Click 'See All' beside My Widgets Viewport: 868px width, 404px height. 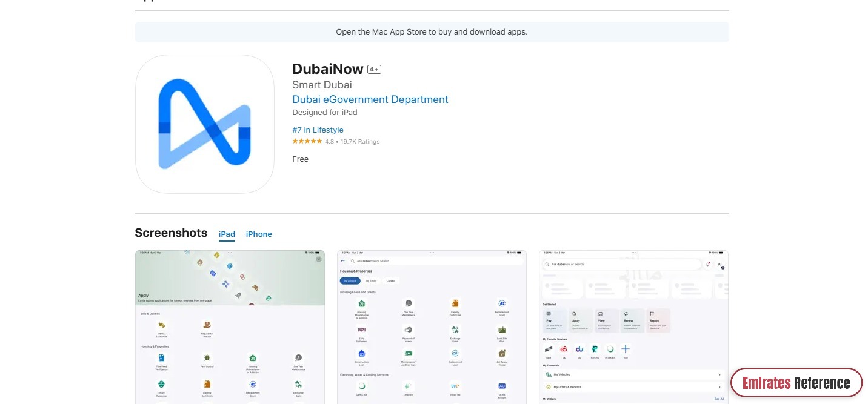coord(719,399)
